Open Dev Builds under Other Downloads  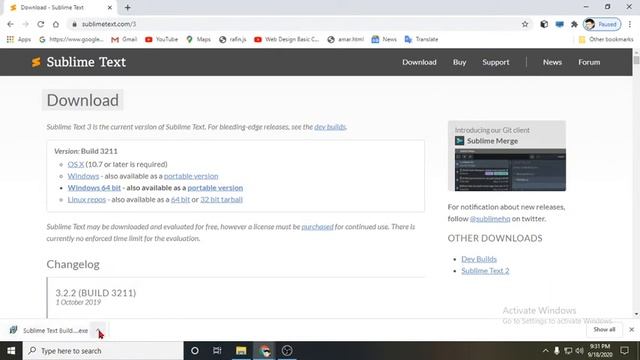click(479, 259)
